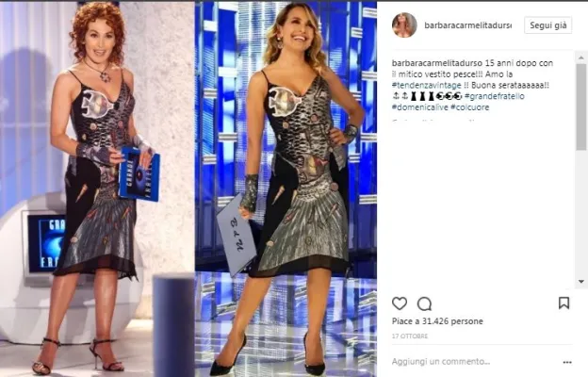Open the #tendenzavintage hashtag

[426, 85]
